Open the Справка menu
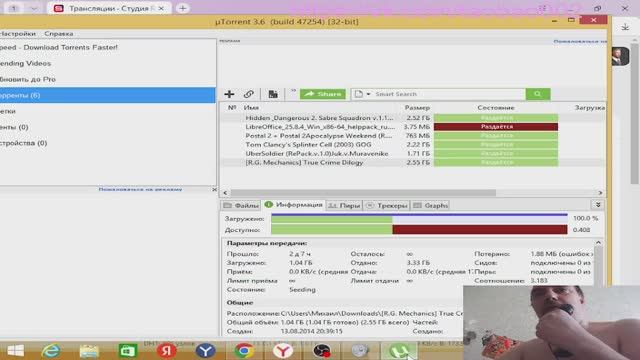 pyautogui.click(x=59, y=34)
